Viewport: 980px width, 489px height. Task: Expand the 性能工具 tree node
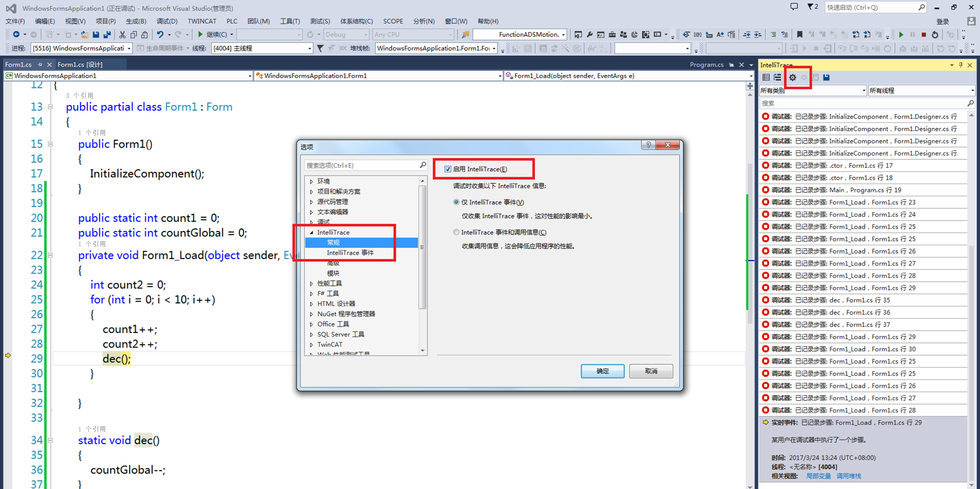[312, 284]
